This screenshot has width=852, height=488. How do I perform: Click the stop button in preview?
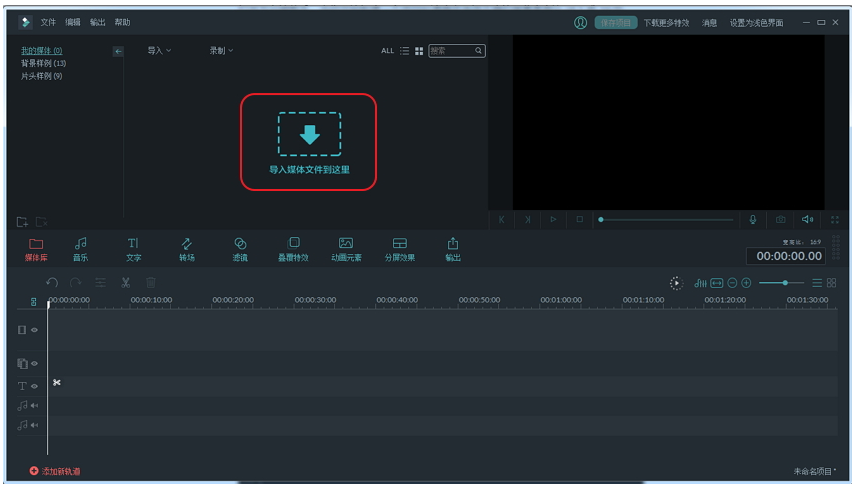[579, 220]
